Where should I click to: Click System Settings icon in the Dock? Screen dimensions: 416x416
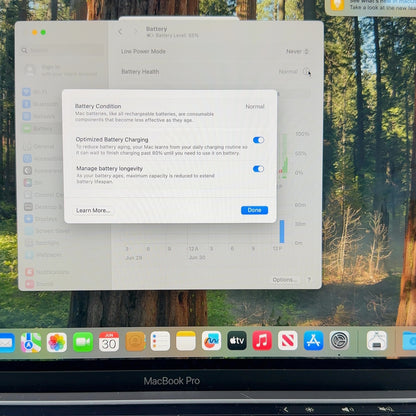(x=339, y=341)
